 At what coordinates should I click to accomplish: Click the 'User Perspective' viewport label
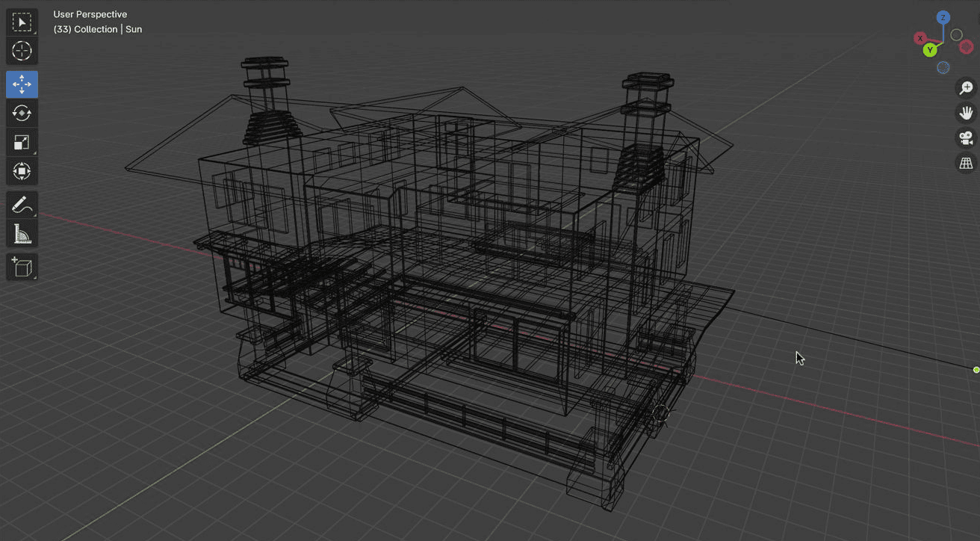(x=90, y=14)
